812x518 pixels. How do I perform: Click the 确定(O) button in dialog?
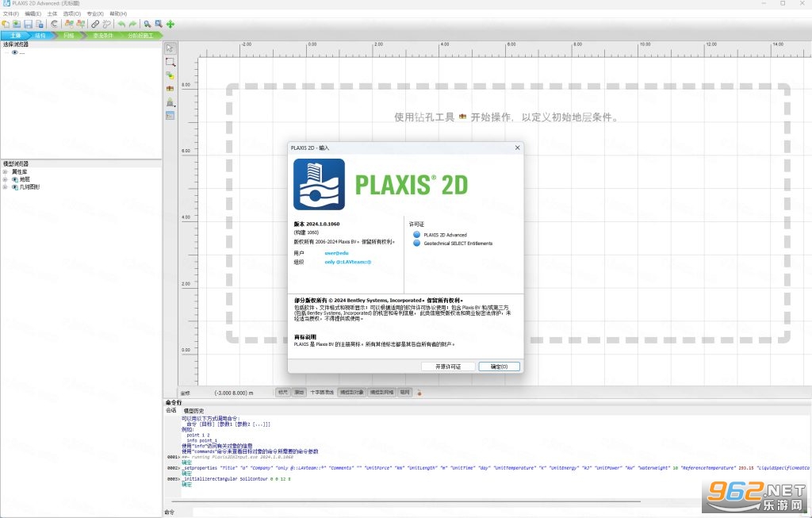[x=499, y=366]
